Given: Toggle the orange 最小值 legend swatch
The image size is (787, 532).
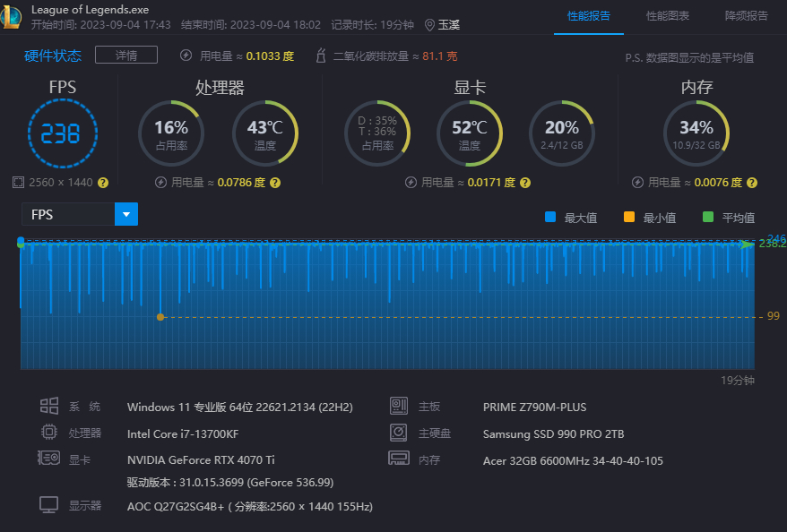Looking at the screenshot, I should (629, 217).
